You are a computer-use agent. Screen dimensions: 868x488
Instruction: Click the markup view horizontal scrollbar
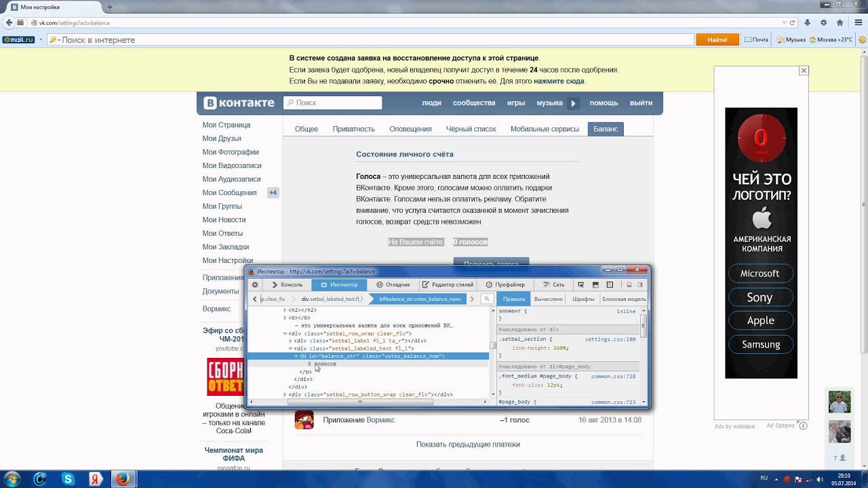coord(359,402)
